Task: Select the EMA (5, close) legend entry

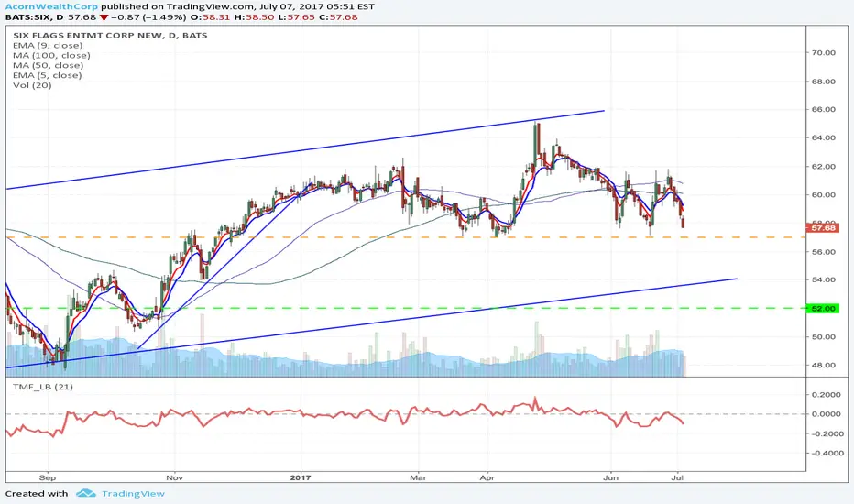Action: click(x=48, y=75)
